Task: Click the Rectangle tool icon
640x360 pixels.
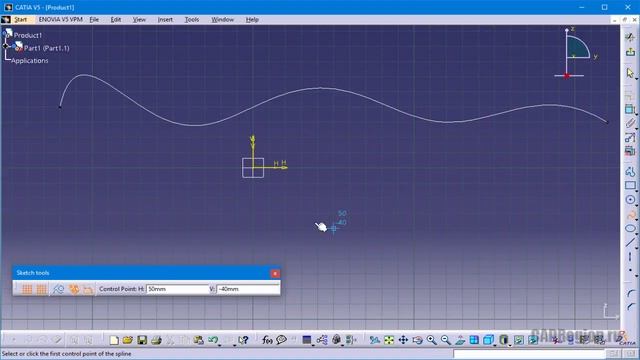Action: pyautogui.click(x=630, y=185)
